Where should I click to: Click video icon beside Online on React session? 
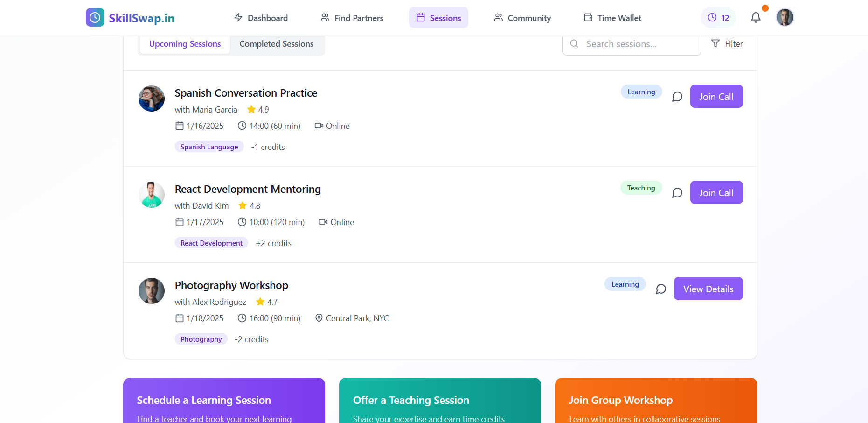pos(323,222)
